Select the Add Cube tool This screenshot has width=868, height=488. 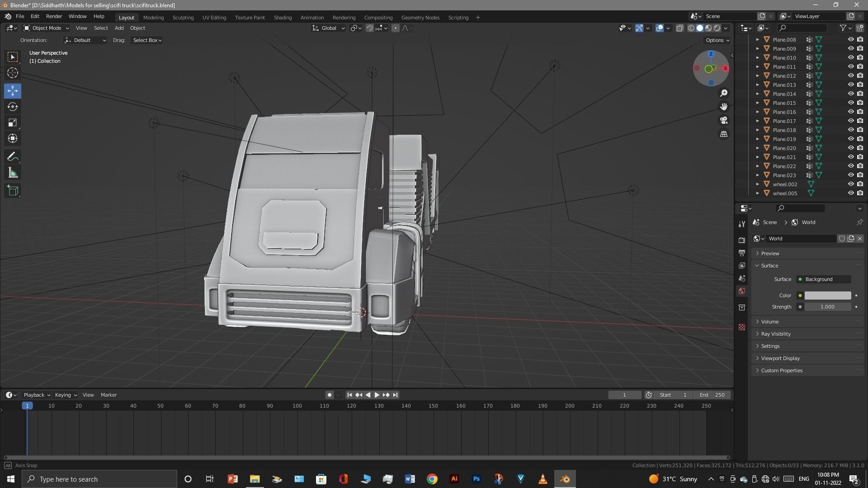click(13, 191)
